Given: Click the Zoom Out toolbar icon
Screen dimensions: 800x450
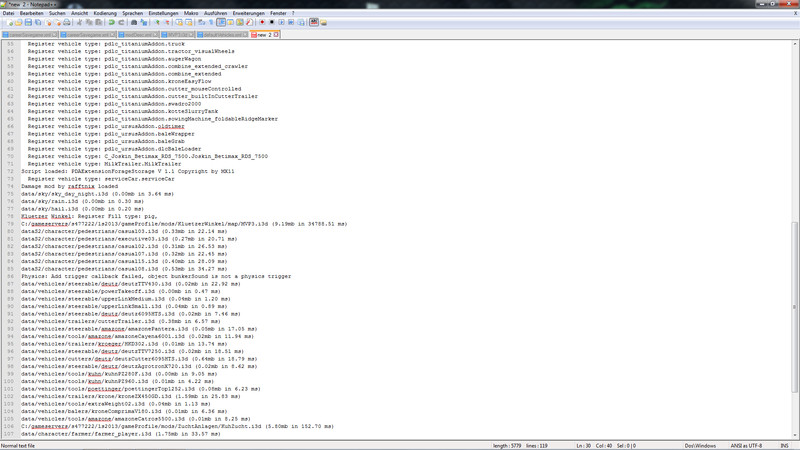Looking at the screenshot, I should (x=166, y=22).
